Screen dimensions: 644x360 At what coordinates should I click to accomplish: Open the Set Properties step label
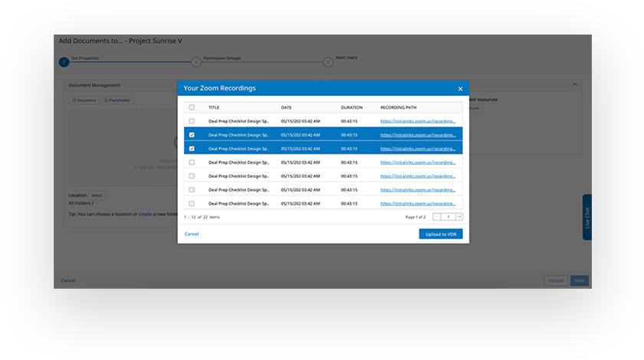85,58
